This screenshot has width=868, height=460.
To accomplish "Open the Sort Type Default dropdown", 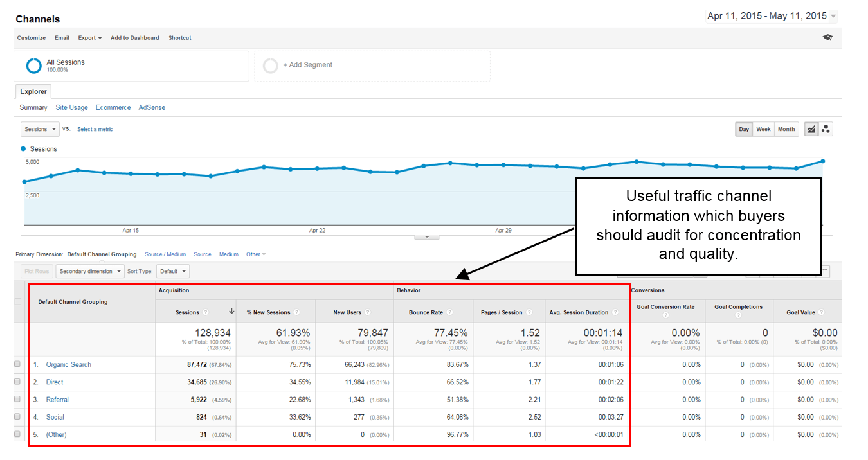I will click(172, 271).
